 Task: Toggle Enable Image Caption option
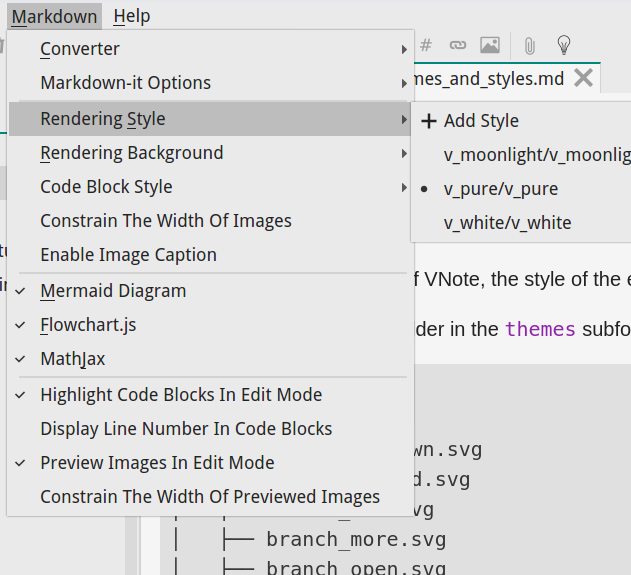pos(210,255)
